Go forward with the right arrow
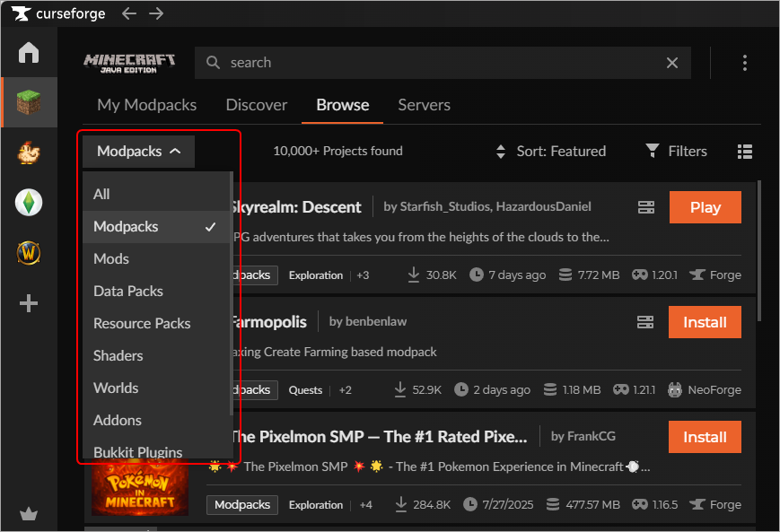Screen dimensions: 780x532 [156, 13]
